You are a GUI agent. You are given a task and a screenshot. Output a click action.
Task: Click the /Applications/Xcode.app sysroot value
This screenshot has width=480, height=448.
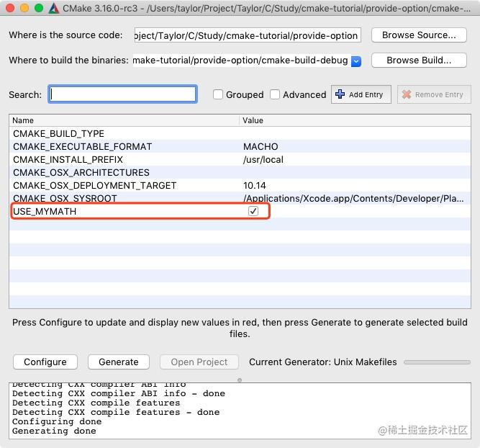[353, 198]
